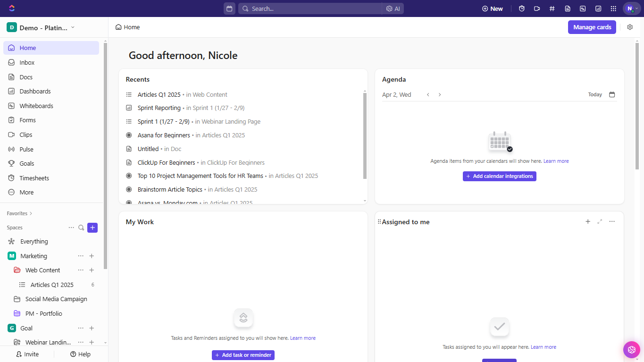Click the Invite button at sidebar bottom
This screenshot has height=362, width=644.
click(27, 354)
